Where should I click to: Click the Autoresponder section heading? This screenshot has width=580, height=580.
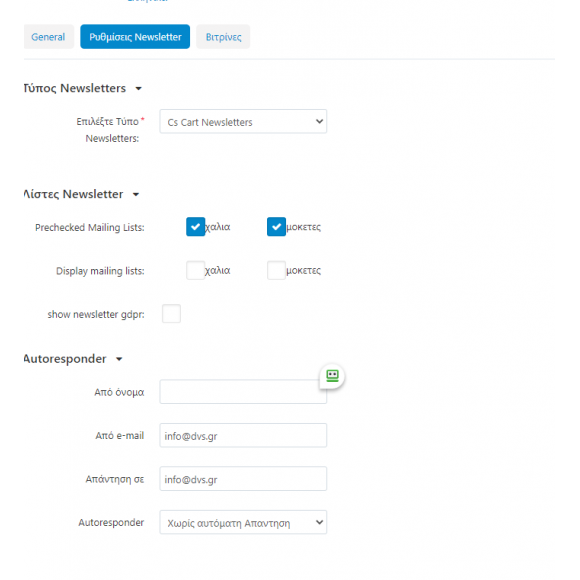click(x=65, y=359)
